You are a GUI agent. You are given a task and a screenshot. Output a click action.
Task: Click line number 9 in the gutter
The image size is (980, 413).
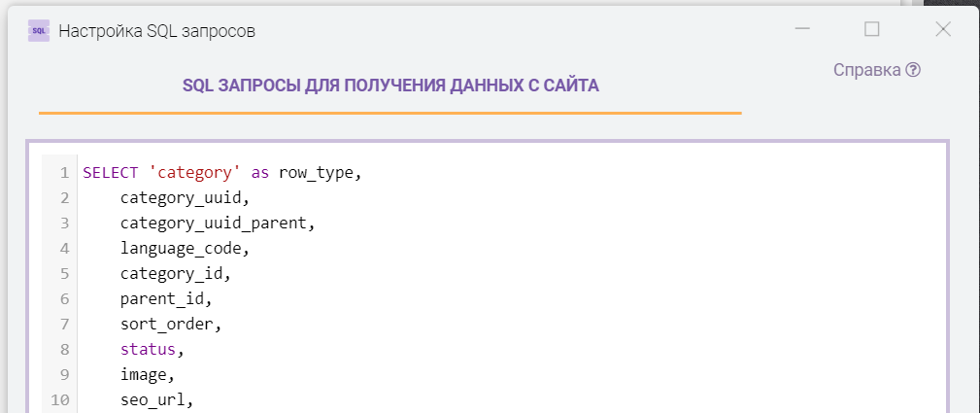coord(63,375)
